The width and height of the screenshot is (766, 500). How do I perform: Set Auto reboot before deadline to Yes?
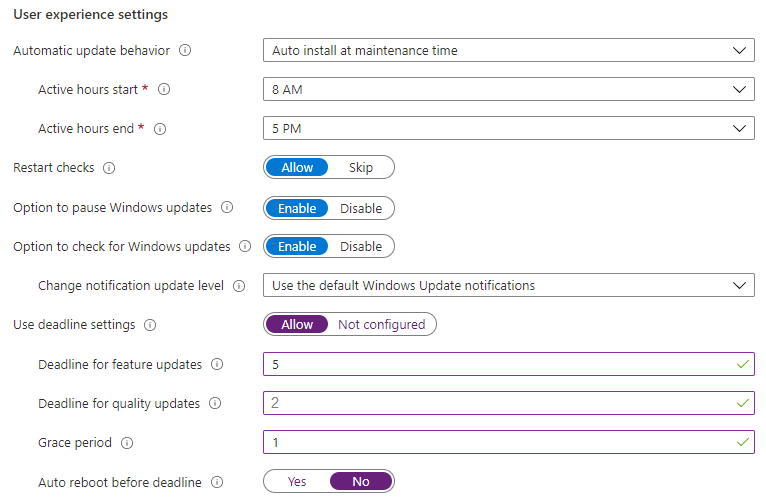click(297, 482)
